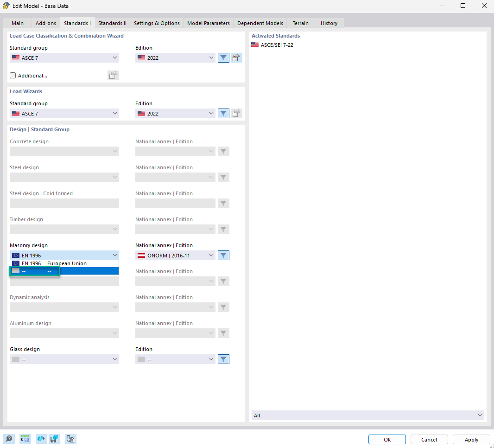Click the disabled Dynamic analysis dropdown
Viewport: 494px width, 448px height.
click(64, 307)
